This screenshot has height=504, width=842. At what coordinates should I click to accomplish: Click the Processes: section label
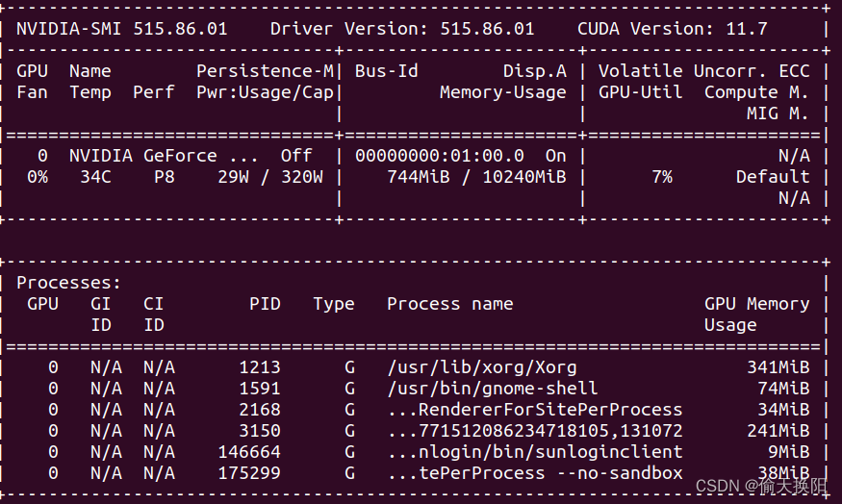(x=68, y=283)
